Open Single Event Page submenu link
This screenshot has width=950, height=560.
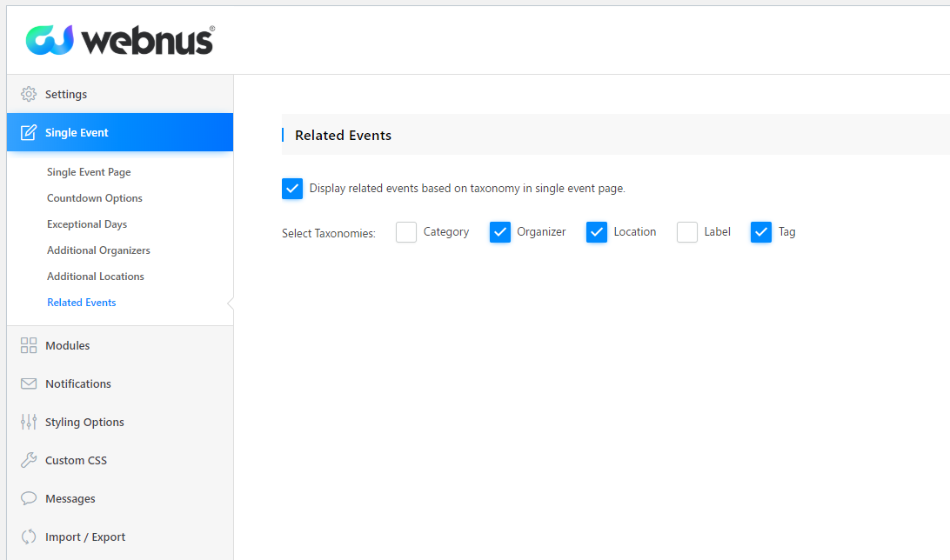point(89,172)
